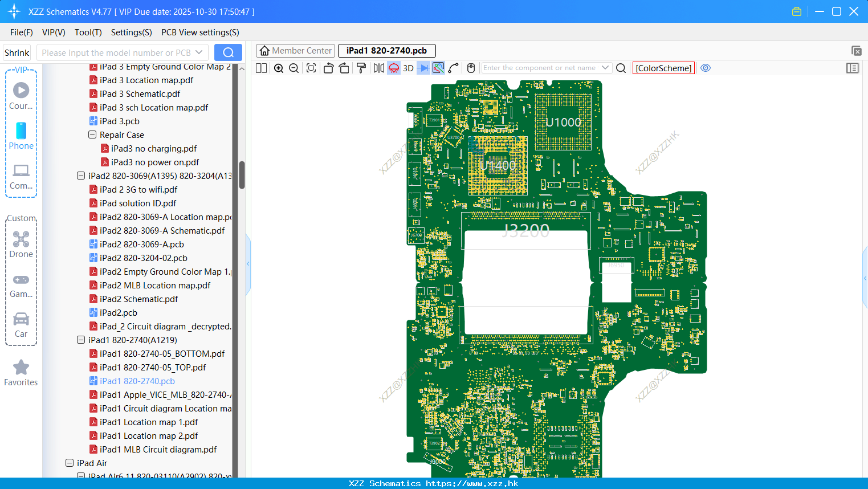The width and height of the screenshot is (868, 489).
Task: Zoom in on the PCB view
Action: tap(279, 68)
